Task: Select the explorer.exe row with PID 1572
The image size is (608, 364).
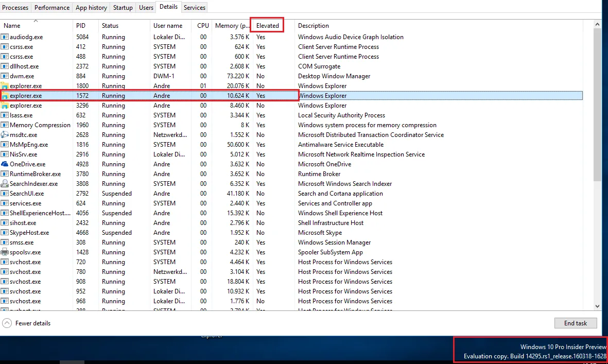Action: 291,95
